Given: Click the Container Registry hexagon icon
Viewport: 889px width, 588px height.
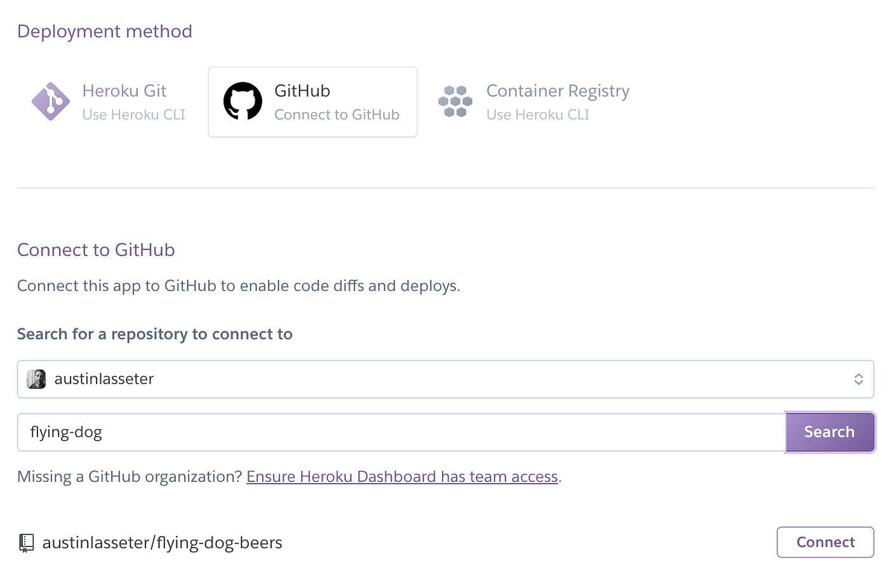Looking at the screenshot, I should coord(455,102).
